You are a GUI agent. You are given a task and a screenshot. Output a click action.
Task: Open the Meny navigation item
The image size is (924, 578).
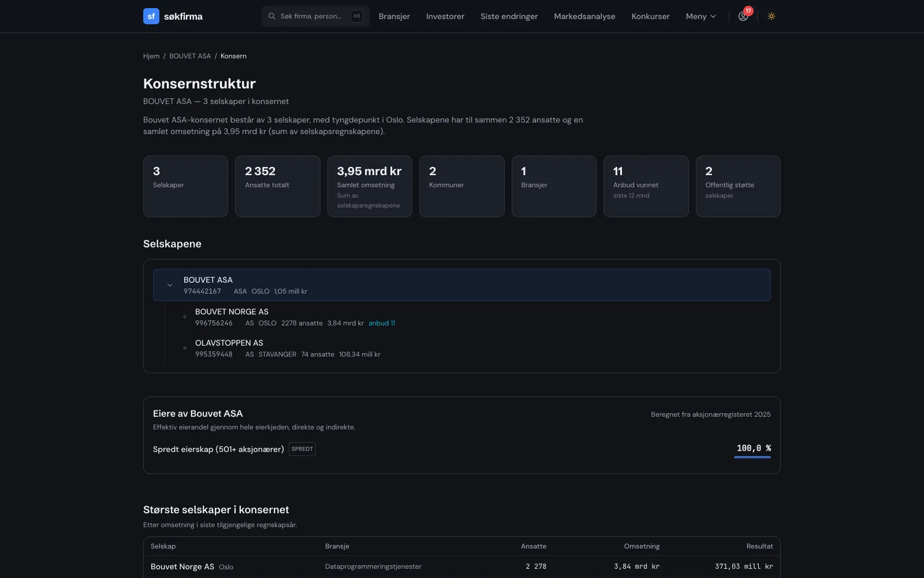[x=701, y=16]
